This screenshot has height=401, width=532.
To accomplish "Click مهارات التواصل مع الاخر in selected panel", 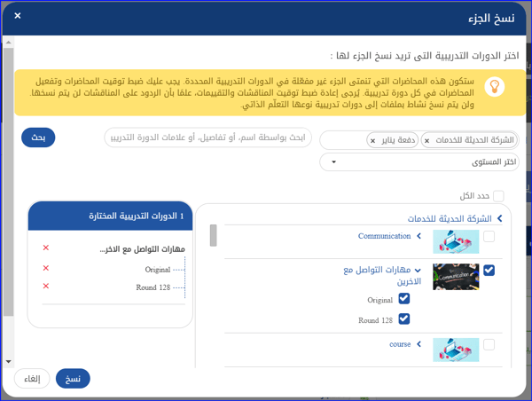I will (x=142, y=249).
